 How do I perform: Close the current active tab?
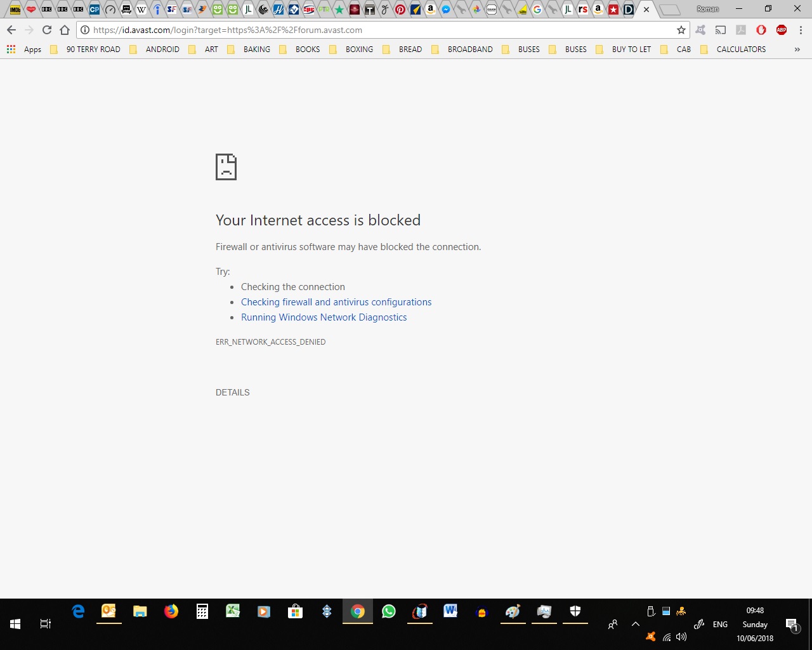(646, 10)
